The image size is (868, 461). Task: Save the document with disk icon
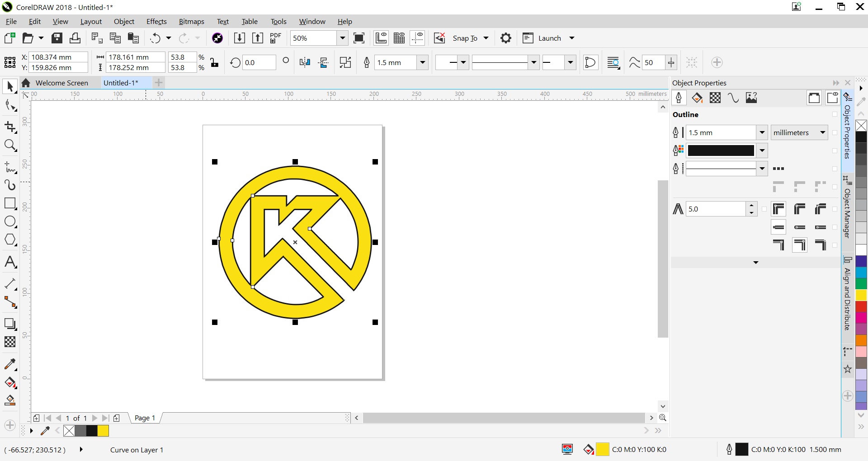(57, 38)
